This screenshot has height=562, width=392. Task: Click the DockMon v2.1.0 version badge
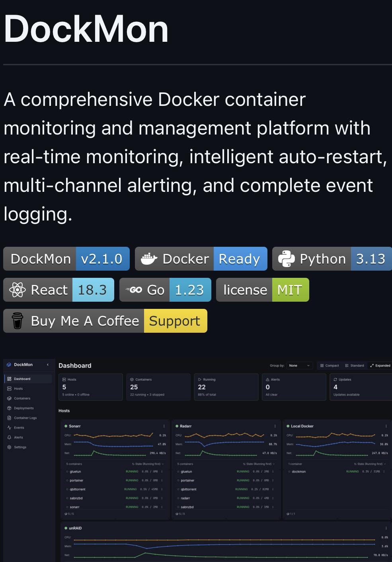tap(66, 259)
